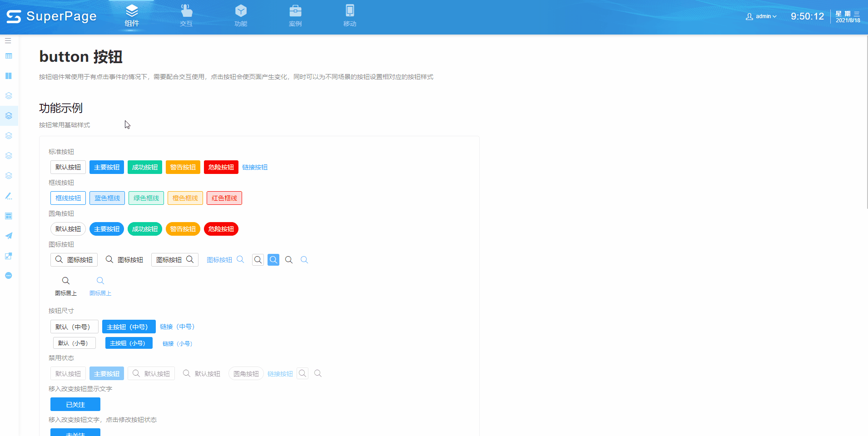
Task: Switch to the 交互 top navigation tab
Action: pyautogui.click(x=186, y=16)
